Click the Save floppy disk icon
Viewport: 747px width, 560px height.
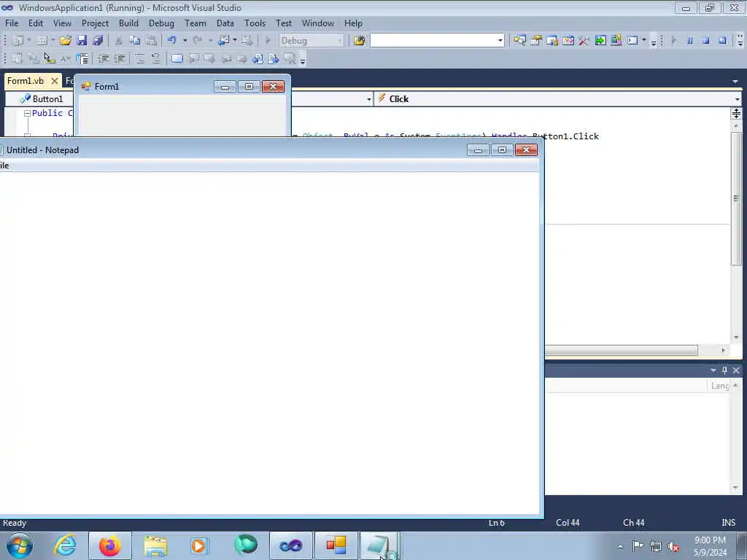82,41
